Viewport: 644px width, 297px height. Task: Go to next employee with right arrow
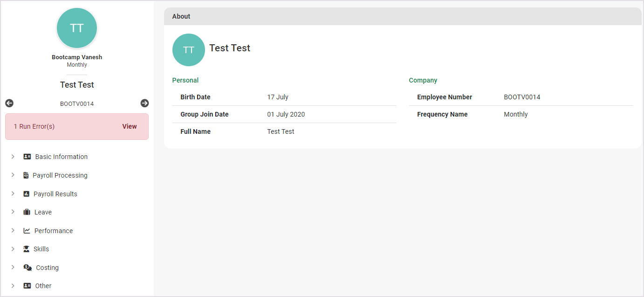(x=144, y=104)
